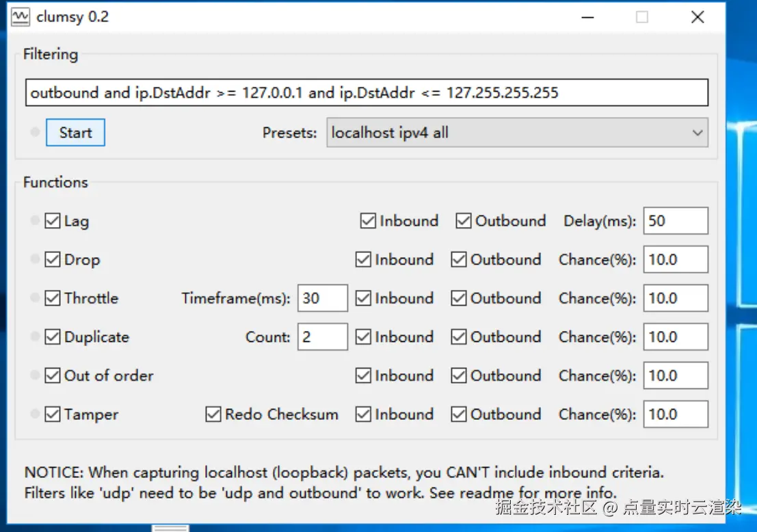Click the Drop Chance(%) input field
This screenshot has height=532, width=757.
tap(676, 260)
